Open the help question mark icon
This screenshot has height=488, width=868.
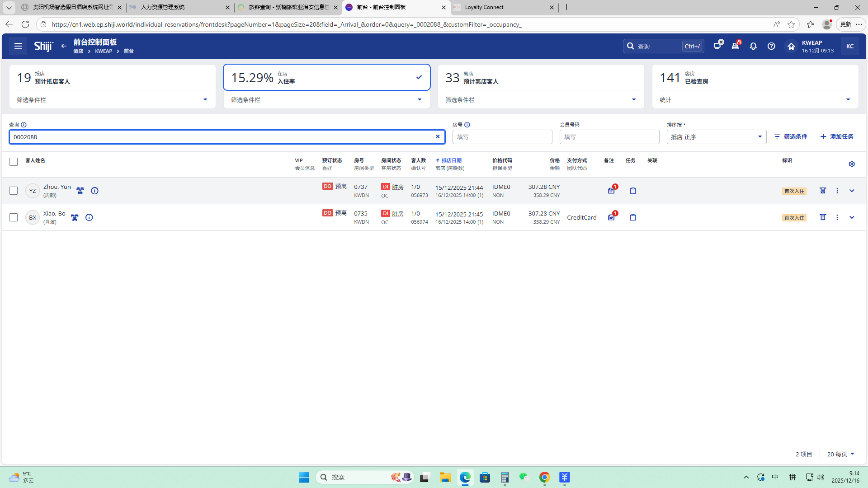[x=771, y=46]
